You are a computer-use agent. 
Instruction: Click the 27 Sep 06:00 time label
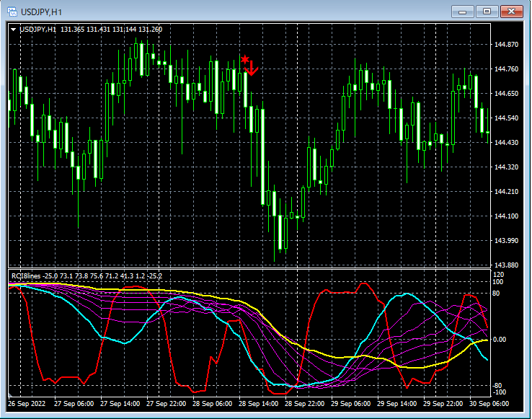click(74, 404)
